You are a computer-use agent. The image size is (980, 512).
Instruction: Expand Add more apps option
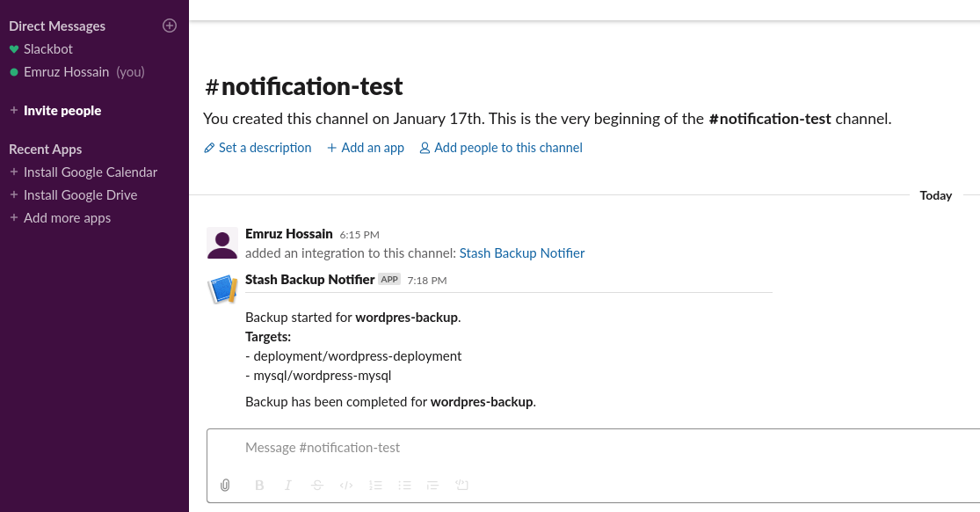tap(67, 218)
